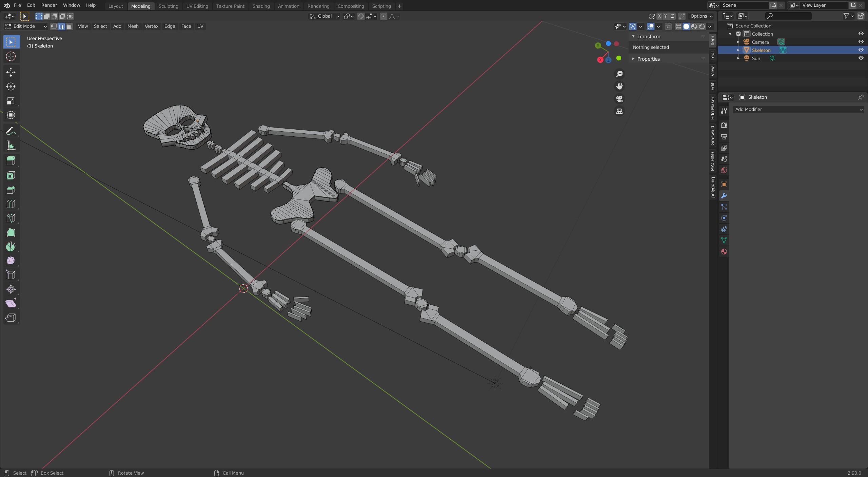The image size is (868, 477).
Task: Expand the Properties panel section
Action: (x=648, y=59)
